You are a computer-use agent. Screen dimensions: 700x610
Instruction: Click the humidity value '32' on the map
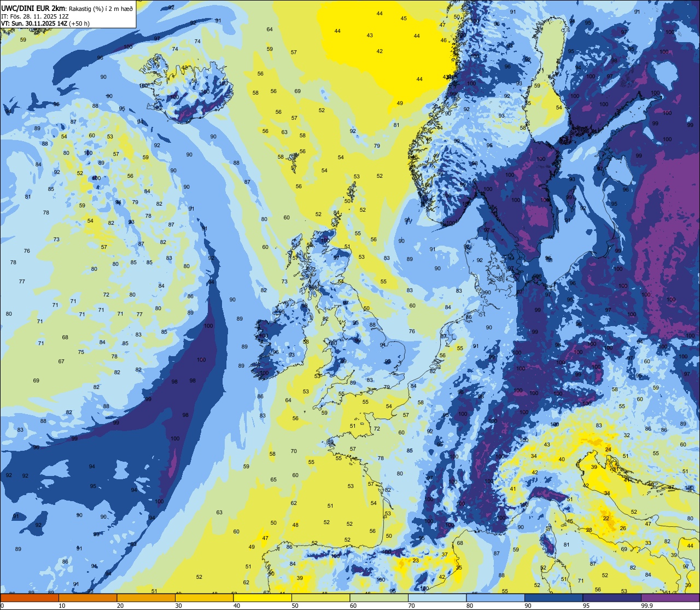click(x=627, y=435)
